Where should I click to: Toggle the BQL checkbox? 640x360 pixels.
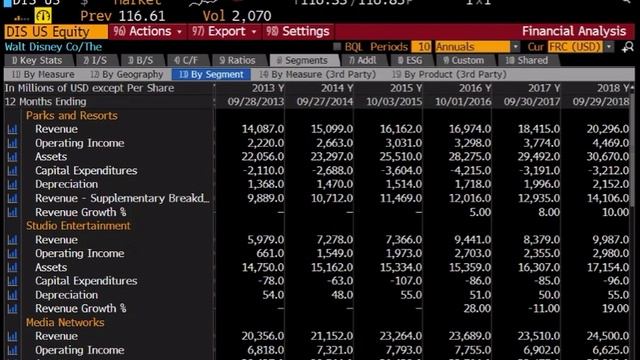click(x=337, y=47)
